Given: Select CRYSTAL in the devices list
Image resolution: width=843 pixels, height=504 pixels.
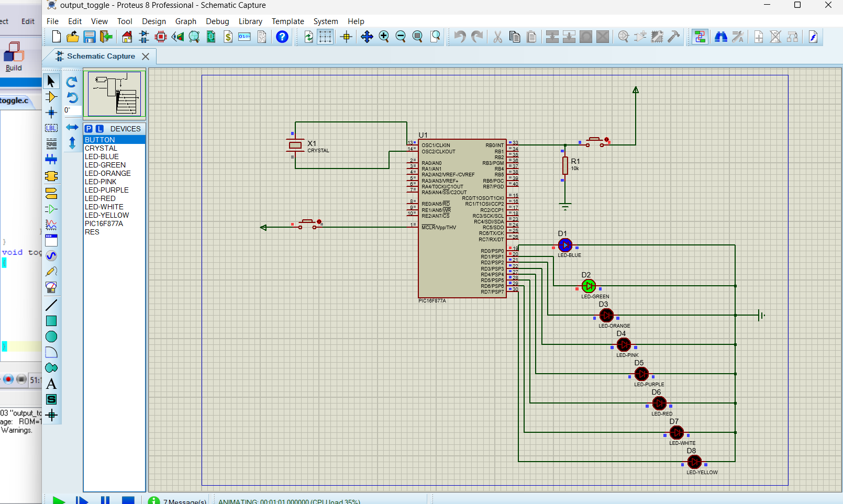Looking at the screenshot, I should [x=114, y=148].
